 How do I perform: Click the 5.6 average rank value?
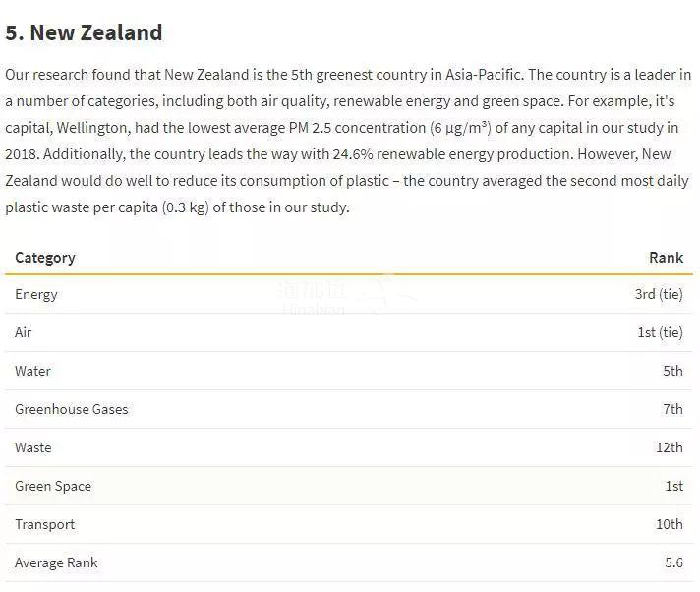coord(674,562)
